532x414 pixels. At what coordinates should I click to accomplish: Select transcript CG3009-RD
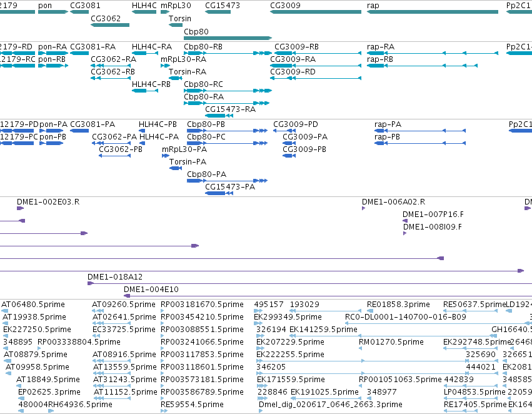coord(293,72)
